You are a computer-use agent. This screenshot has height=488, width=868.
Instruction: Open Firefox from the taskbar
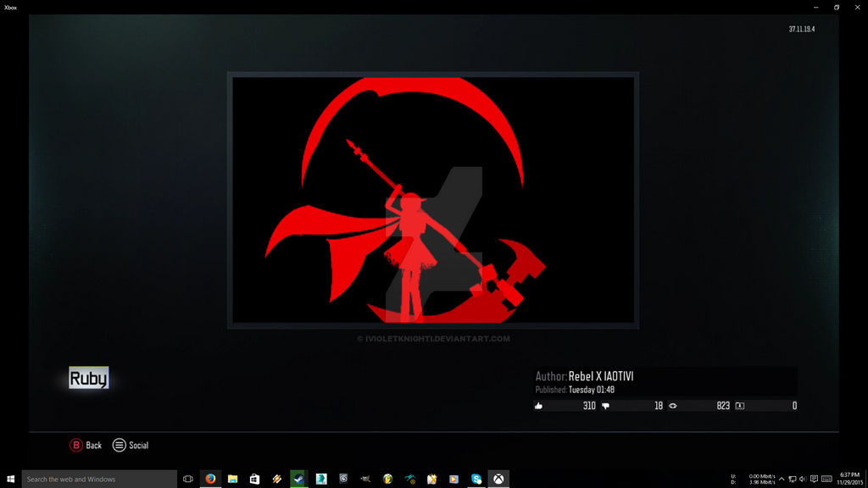tap(210, 480)
